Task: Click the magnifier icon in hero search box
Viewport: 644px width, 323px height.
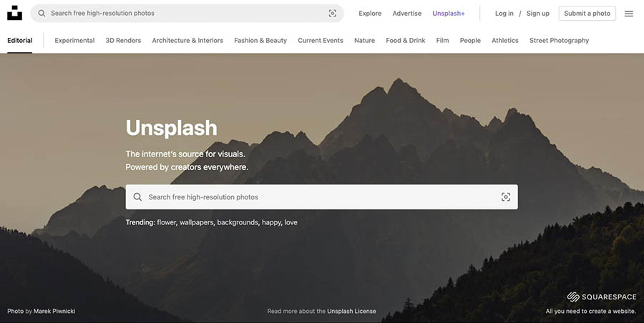Action: point(137,197)
